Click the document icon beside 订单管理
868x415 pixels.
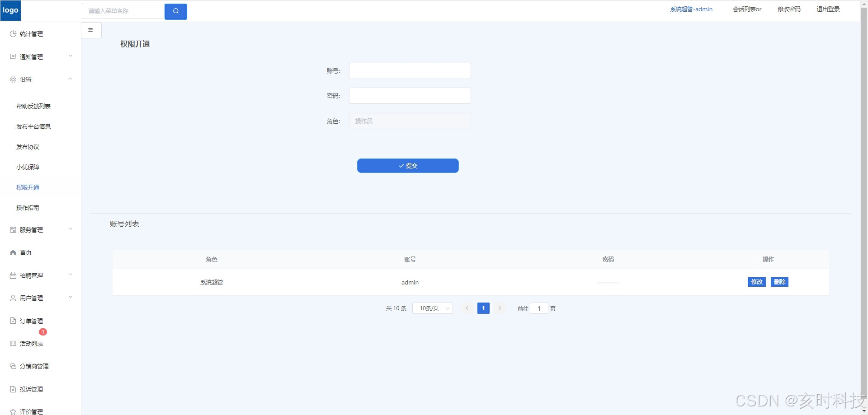point(13,321)
